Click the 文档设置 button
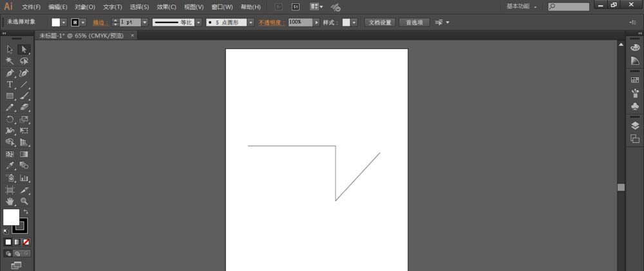The width and height of the screenshot is (644, 271). pos(379,22)
